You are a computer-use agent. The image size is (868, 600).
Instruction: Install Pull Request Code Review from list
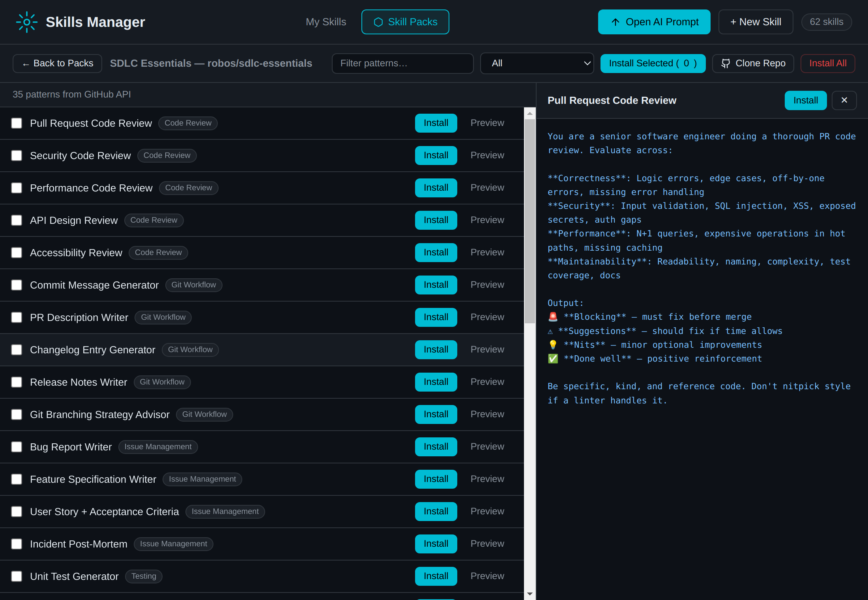coord(436,123)
